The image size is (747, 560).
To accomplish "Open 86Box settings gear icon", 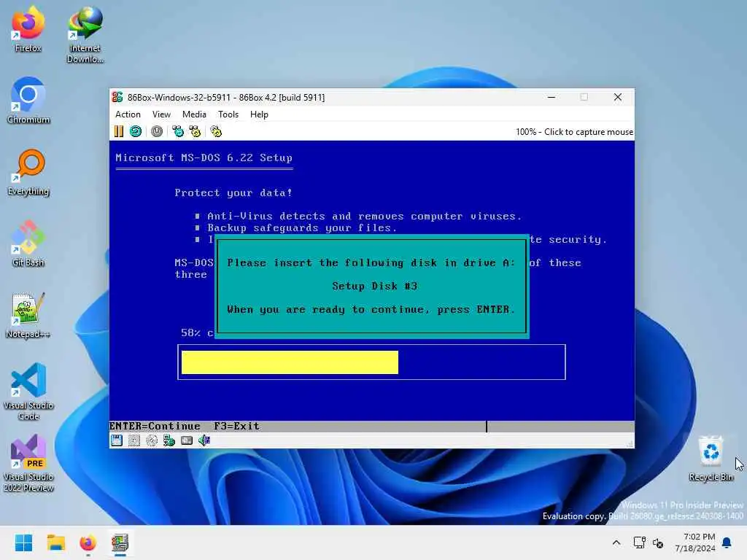I will [x=216, y=131].
